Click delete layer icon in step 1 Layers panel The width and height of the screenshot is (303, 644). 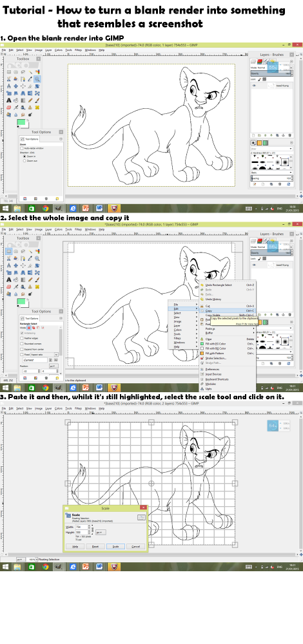(x=290, y=135)
